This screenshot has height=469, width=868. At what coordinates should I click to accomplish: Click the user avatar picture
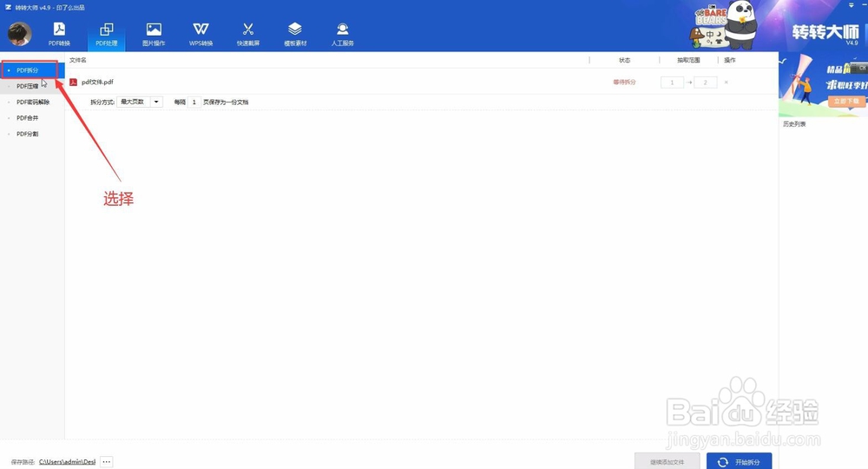[19, 34]
